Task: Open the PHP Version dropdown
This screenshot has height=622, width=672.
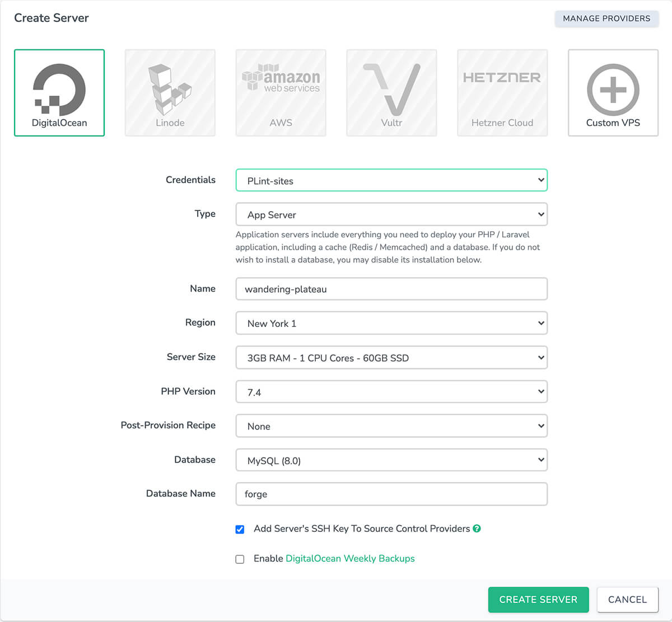Action: (391, 391)
